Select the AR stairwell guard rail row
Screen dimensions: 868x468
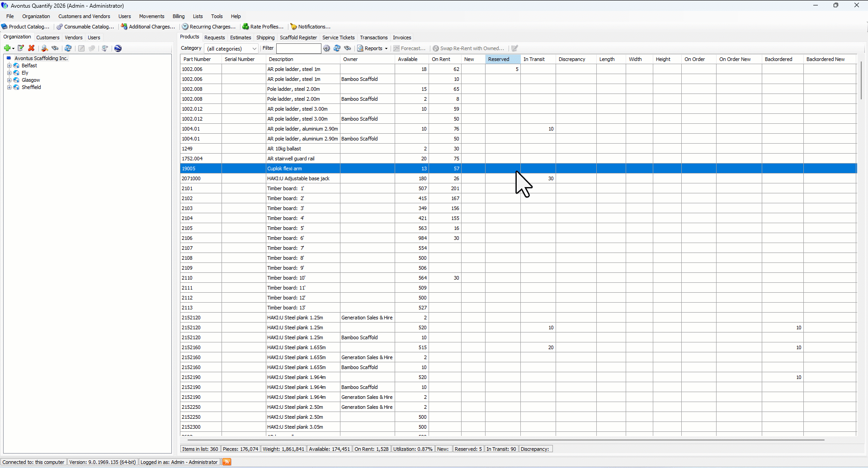click(518, 159)
